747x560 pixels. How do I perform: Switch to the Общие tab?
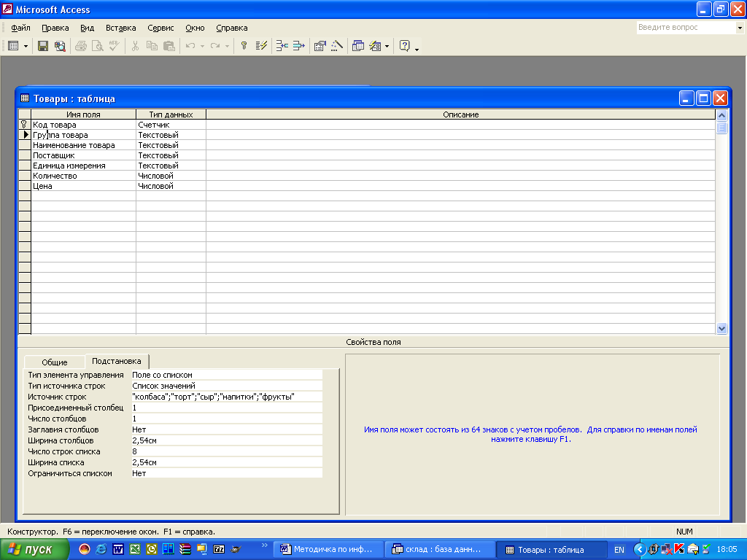(x=54, y=362)
